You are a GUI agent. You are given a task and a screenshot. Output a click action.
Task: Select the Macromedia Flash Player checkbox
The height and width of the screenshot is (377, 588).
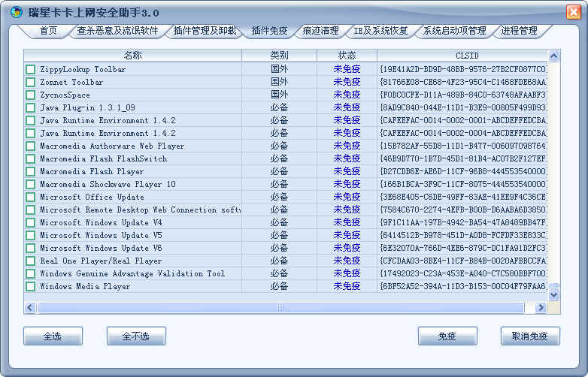(x=31, y=171)
